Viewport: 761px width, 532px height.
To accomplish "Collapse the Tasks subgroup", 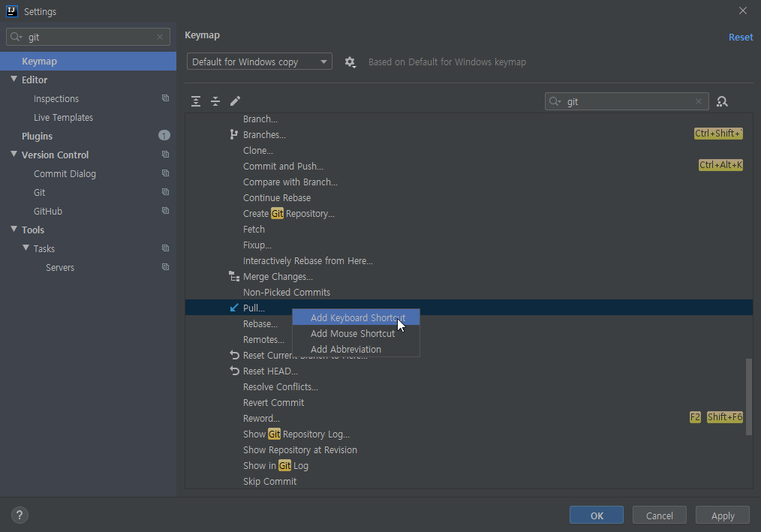I will pyautogui.click(x=26, y=248).
